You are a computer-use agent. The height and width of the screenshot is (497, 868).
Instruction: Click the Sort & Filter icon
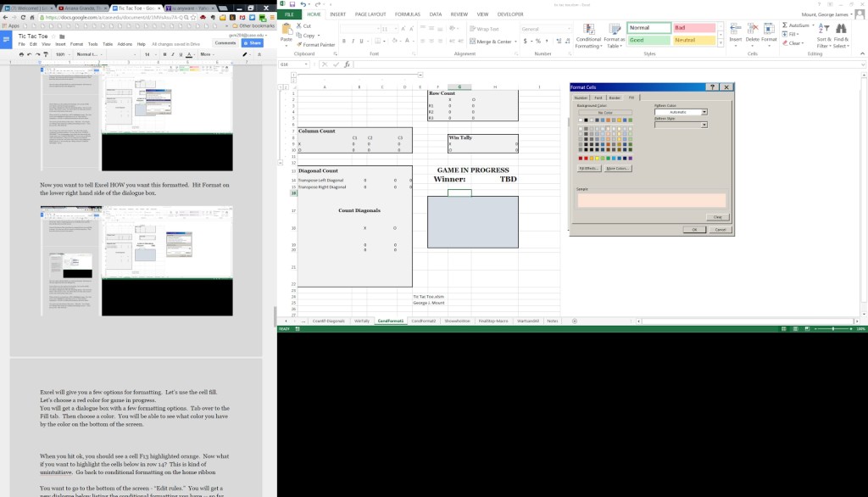[x=823, y=31]
